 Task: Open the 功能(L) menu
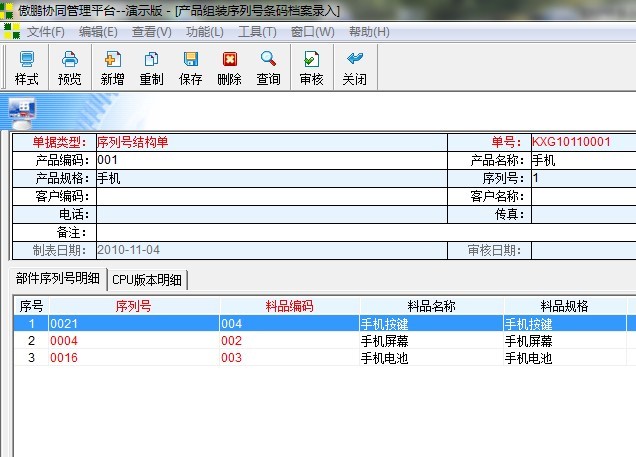coord(204,31)
